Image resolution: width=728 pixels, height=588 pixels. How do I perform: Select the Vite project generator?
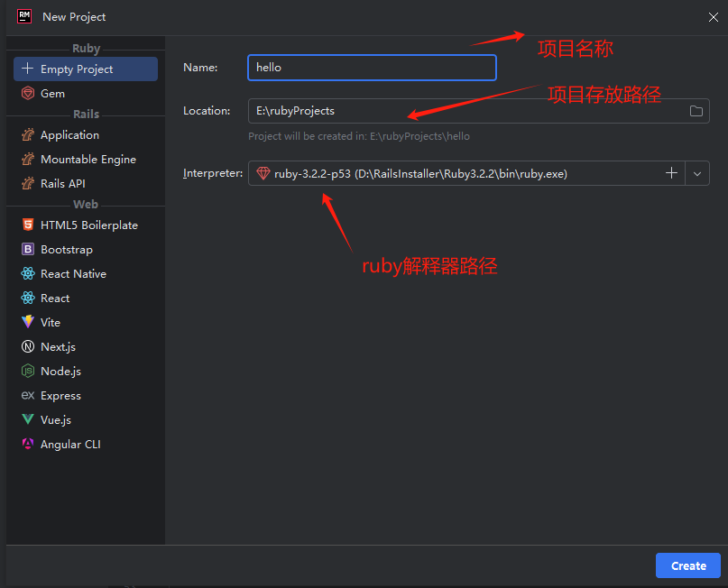tap(56, 322)
